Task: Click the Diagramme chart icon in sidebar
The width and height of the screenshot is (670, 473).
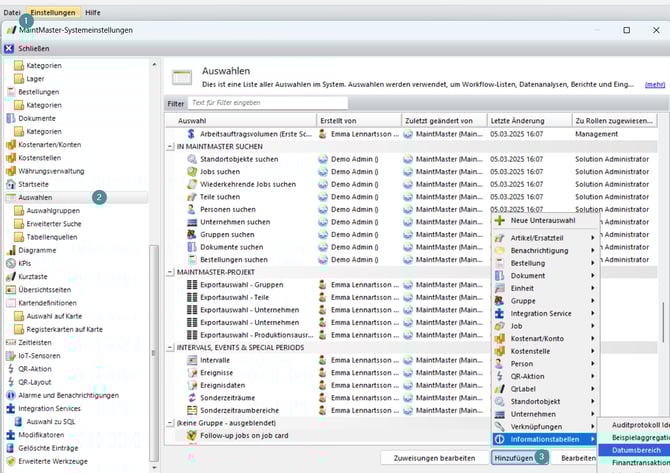Action: tap(11, 250)
